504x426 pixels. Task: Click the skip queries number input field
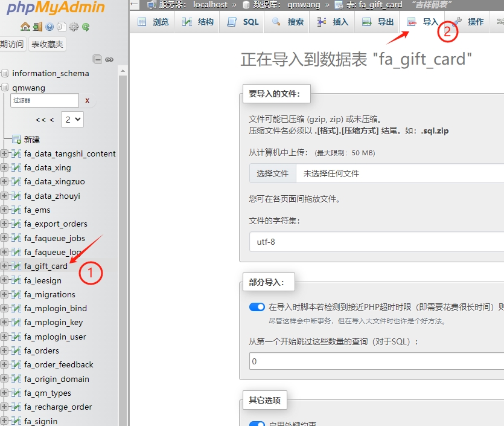(377, 361)
